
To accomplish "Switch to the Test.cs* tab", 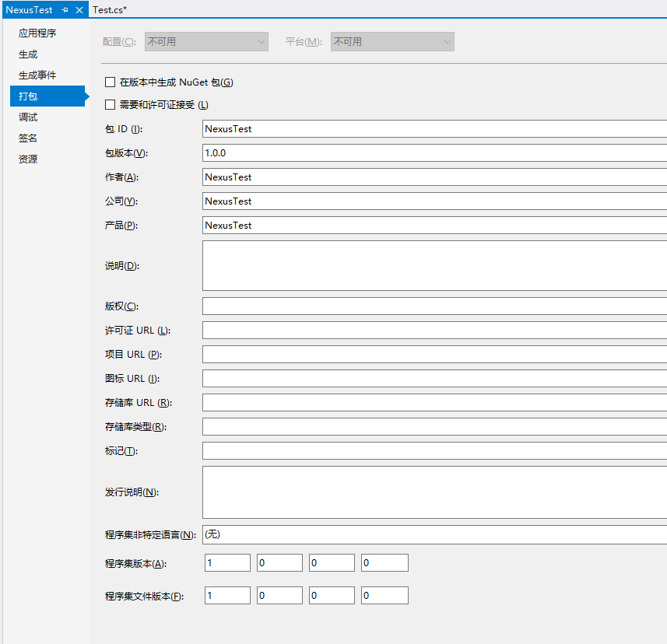I will (110, 10).
